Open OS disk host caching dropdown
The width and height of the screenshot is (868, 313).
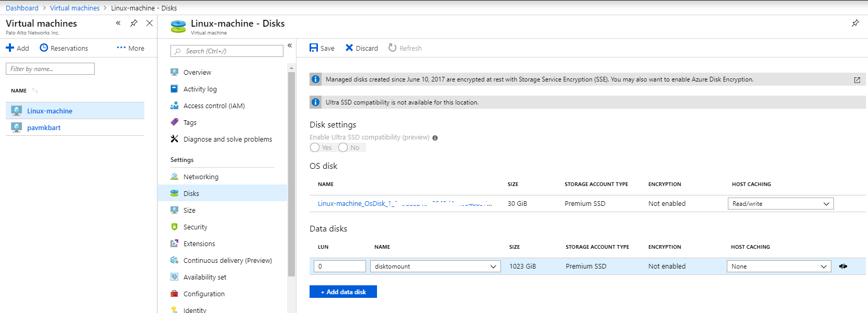[780, 204]
